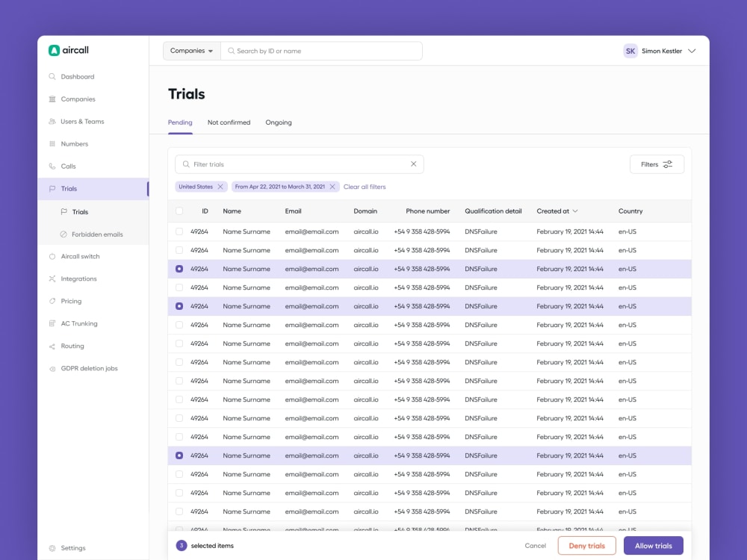Click the flag icon beside the highlighted Trials item
This screenshot has width=747, height=560.
click(x=52, y=189)
